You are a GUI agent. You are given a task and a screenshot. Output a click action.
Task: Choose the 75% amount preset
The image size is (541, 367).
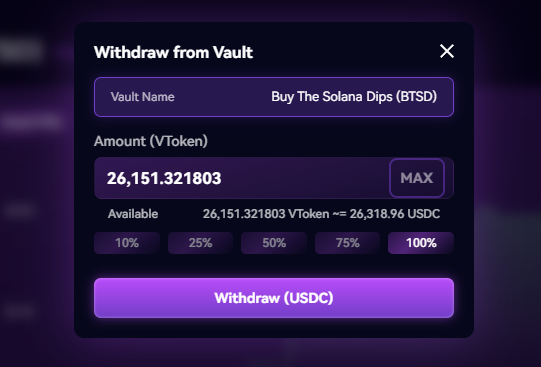[347, 243]
